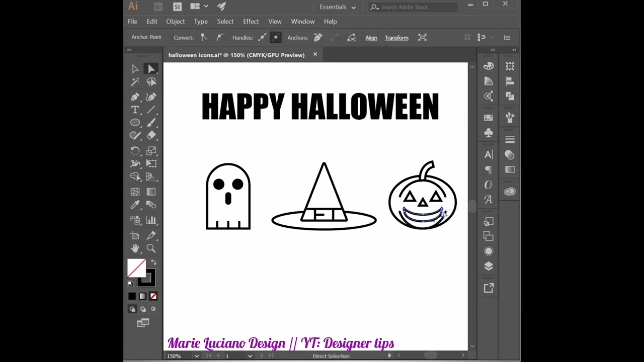The height and width of the screenshot is (362, 644).
Task: Select the Column Graph tool
Action: [x=151, y=220]
